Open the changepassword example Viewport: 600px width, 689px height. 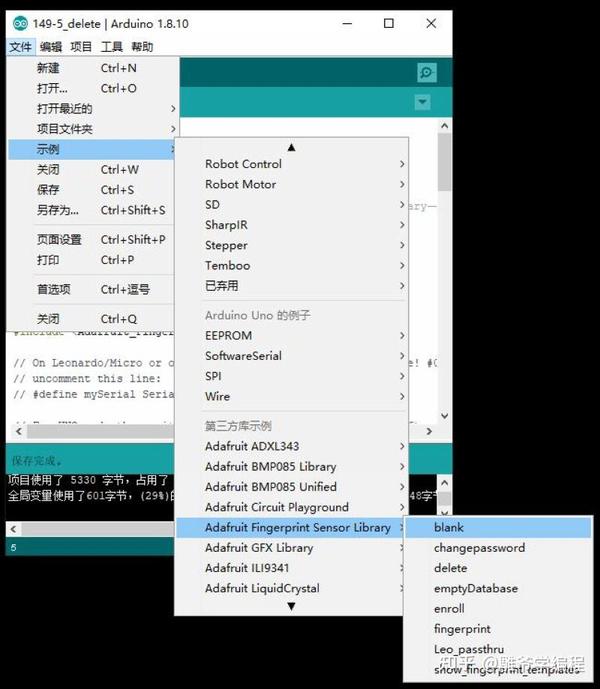pos(498,548)
